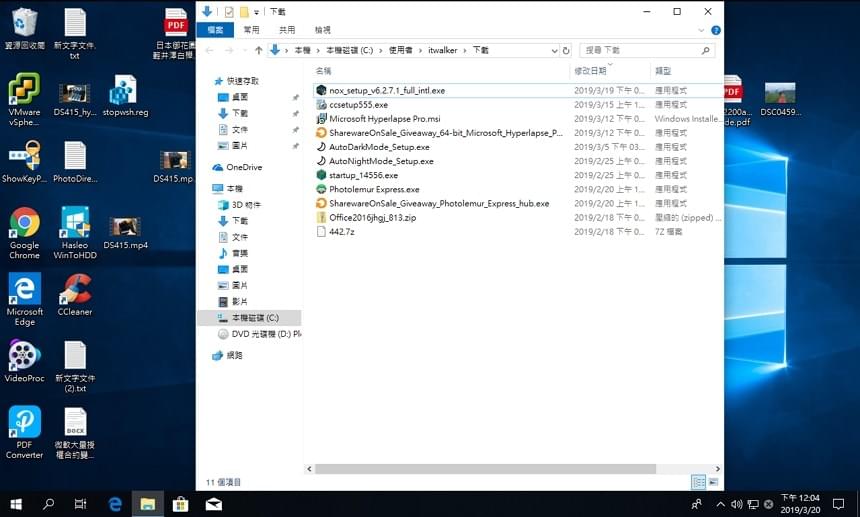
Task: Launch Microsoft Edge desktop shortcut
Action: pyautogui.click(x=24, y=300)
